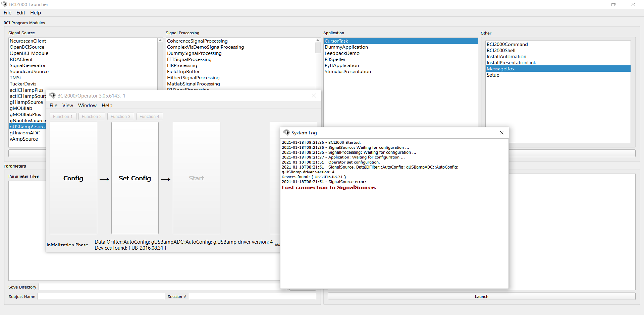The height and width of the screenshot is (315, 644).
Task: Select InstallAutomation in Other list
Action: tap(506, 57)
